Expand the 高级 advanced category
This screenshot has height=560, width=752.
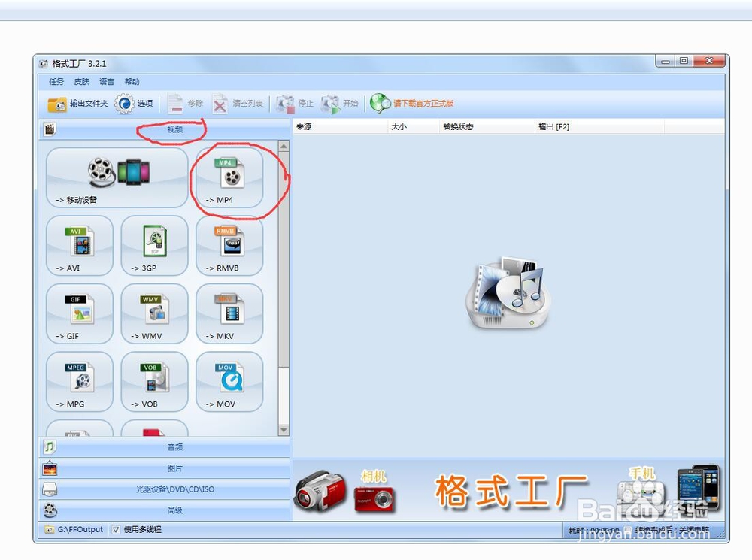pos(164,510)
